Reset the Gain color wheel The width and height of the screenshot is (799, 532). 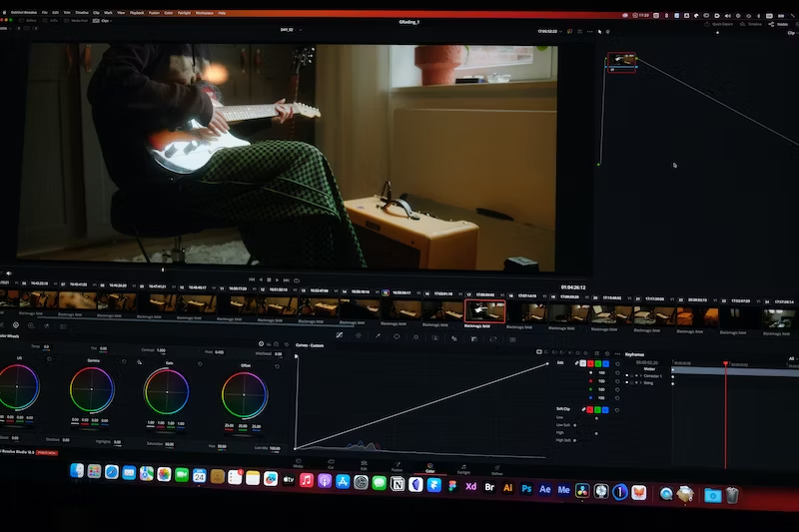[200, 364]
